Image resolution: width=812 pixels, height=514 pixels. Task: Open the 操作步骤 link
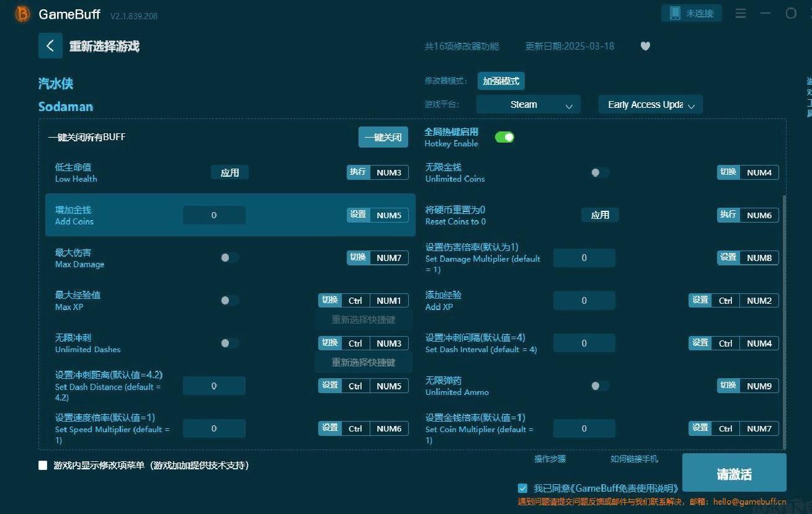point(550,459)
